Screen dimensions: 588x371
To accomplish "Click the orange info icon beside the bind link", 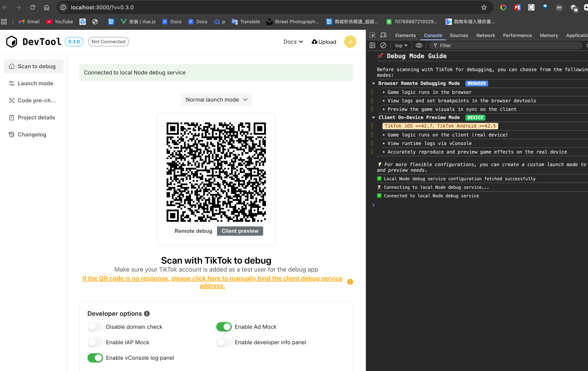I will coord(350,282).
